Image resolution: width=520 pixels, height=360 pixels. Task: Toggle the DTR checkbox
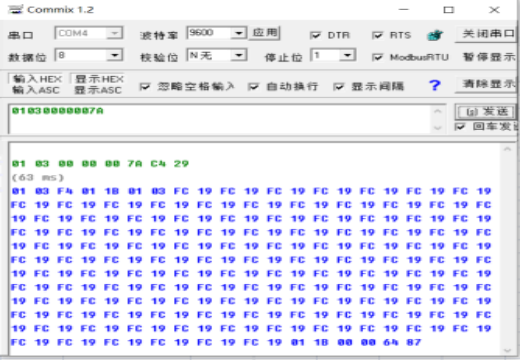(315, 35)
